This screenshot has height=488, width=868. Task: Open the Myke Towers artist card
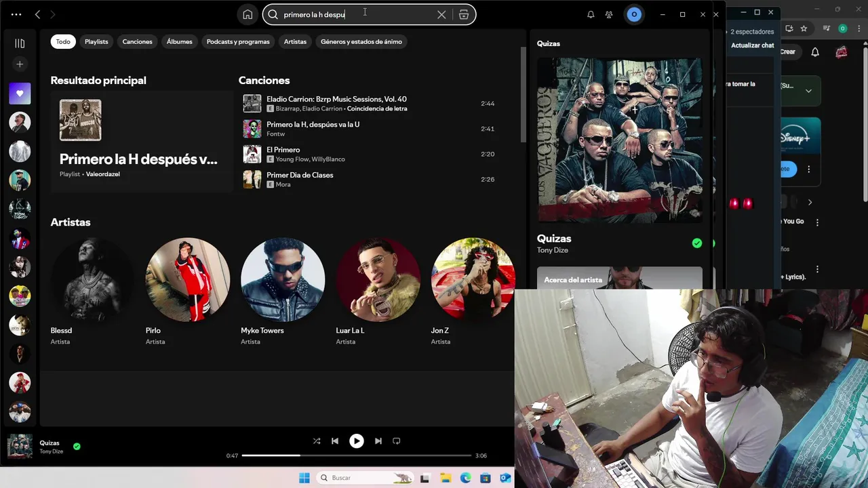[283, 291]
